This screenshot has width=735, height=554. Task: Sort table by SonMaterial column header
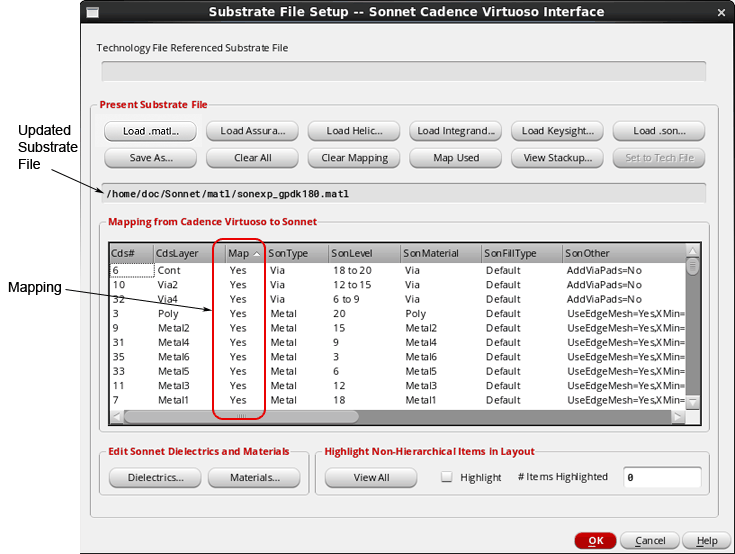pos(441,254)
